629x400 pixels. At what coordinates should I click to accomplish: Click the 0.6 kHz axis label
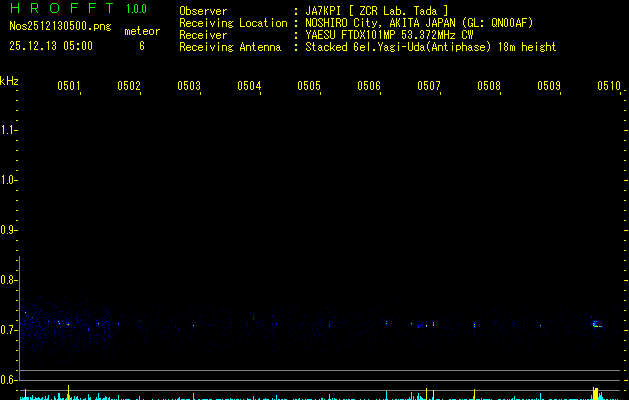(9, 380)
